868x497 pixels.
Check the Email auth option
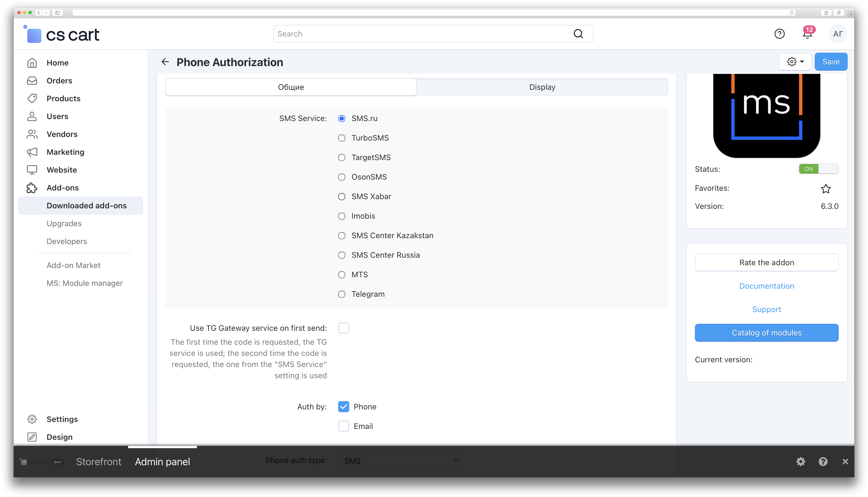(343, 426)
